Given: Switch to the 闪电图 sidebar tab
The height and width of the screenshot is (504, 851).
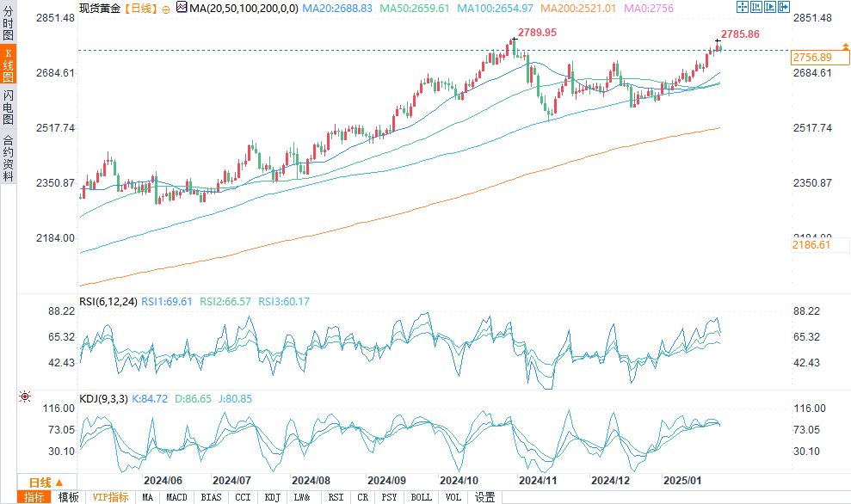Looking at the screenshot, I should 8,108.
